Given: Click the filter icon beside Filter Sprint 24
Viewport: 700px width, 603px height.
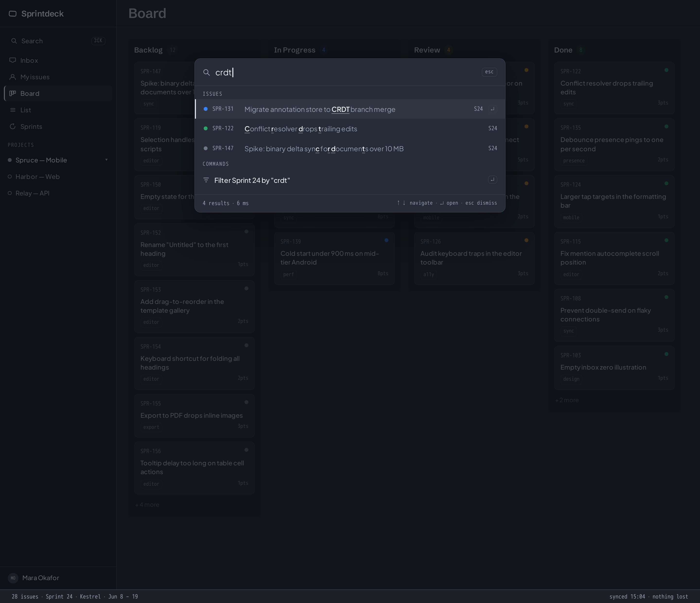Looking at the screenshot, I should (x=206, y=180).
